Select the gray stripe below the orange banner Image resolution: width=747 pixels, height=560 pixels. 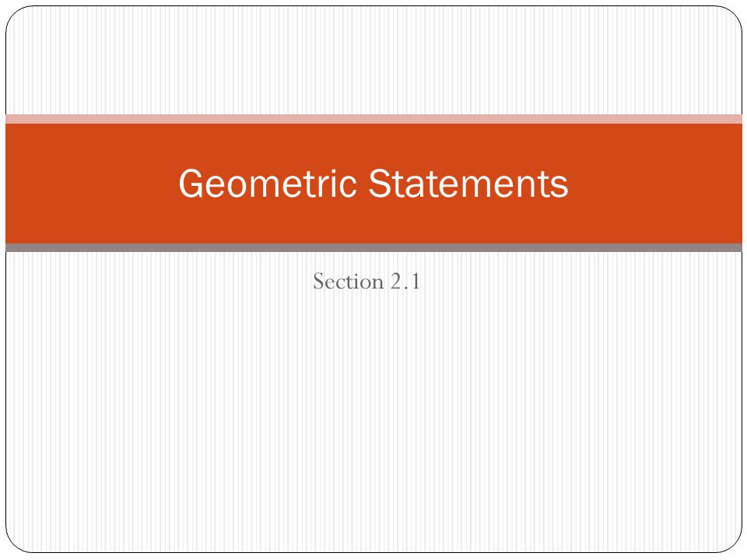pyautogui.click(x=373, y=247)
